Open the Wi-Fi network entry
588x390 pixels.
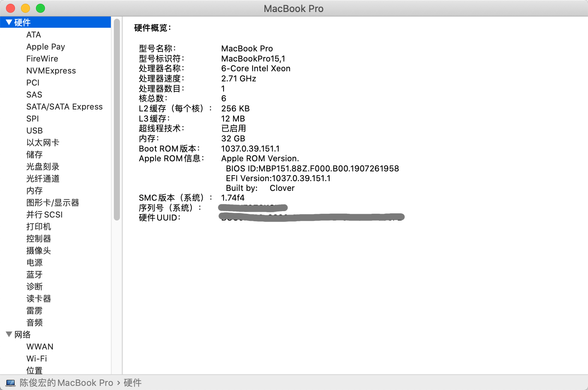[x=37, y=358]
